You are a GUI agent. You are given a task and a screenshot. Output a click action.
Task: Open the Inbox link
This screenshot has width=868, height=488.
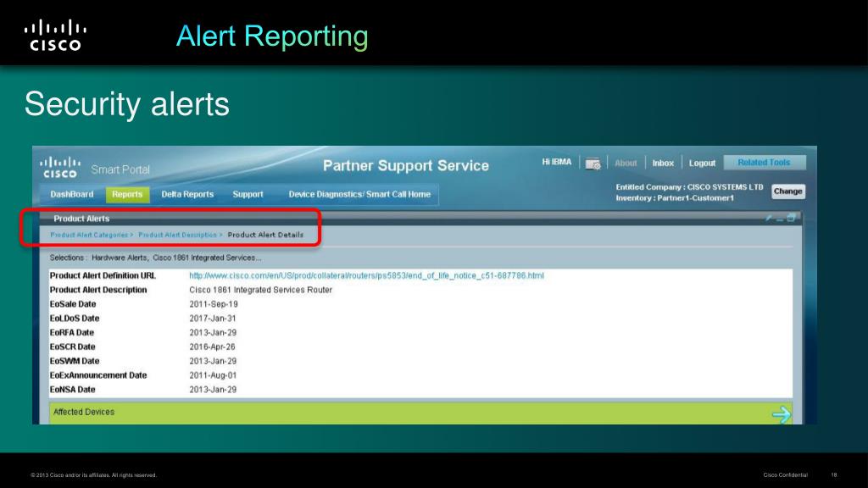tap(663, 164)
